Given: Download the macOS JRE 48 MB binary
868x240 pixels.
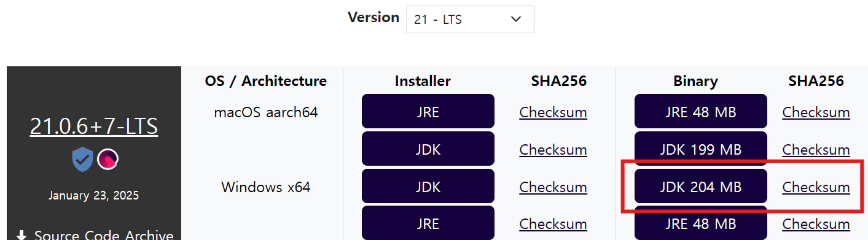Looking at the screenshot, I should coord(701,111).
